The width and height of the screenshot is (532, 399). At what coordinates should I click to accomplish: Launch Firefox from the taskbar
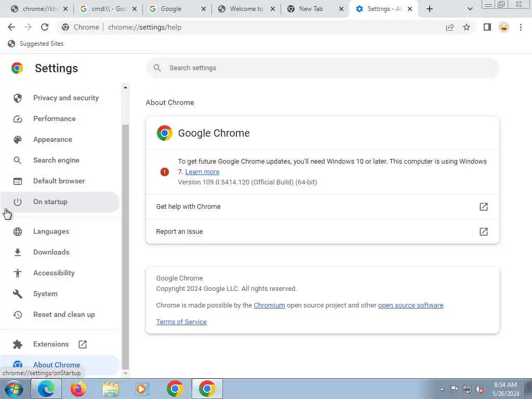pos(78,389)
